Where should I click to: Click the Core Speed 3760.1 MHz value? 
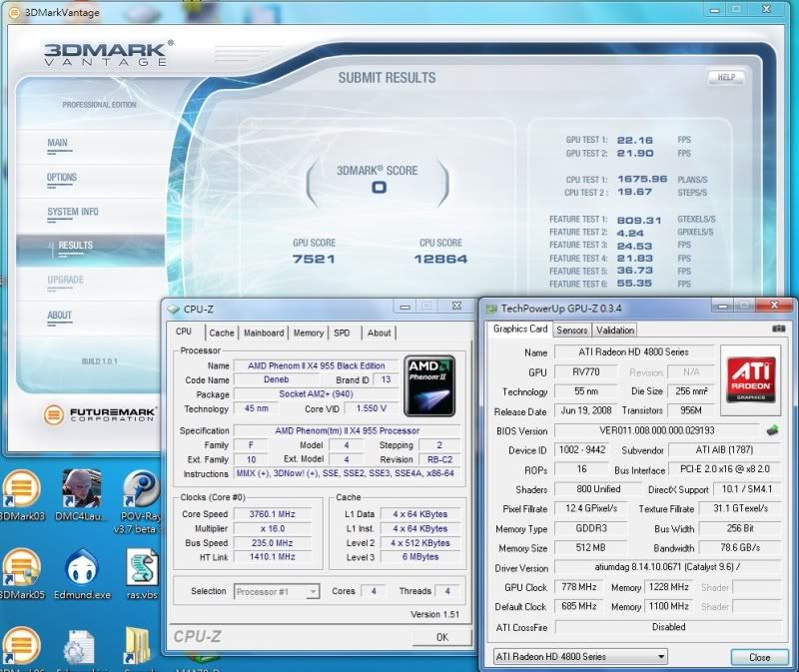272,514
